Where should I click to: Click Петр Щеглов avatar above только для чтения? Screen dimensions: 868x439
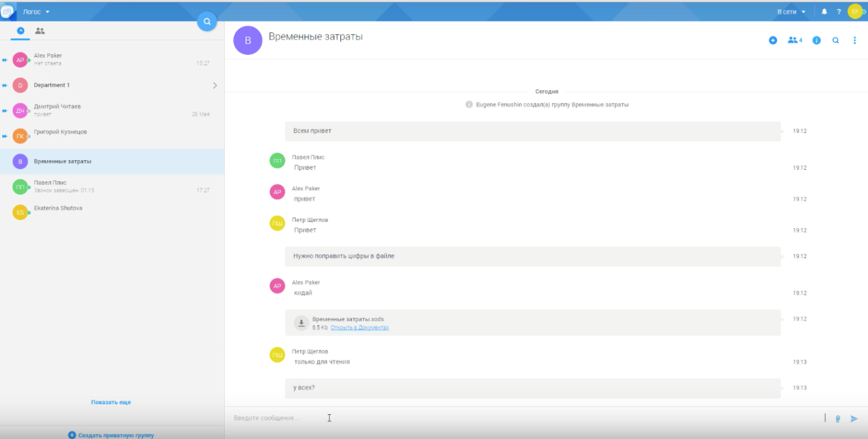pyautogui.click(x=277, y=355)
